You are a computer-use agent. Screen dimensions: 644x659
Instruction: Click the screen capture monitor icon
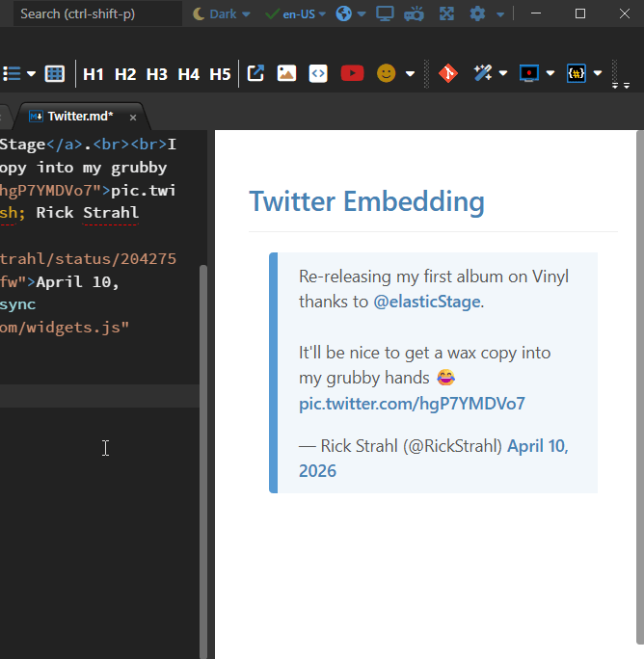pos(529,73)
